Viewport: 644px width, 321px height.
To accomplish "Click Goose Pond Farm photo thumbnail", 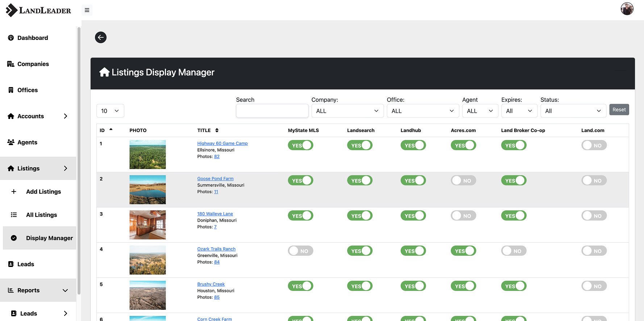I will [148, 190].
